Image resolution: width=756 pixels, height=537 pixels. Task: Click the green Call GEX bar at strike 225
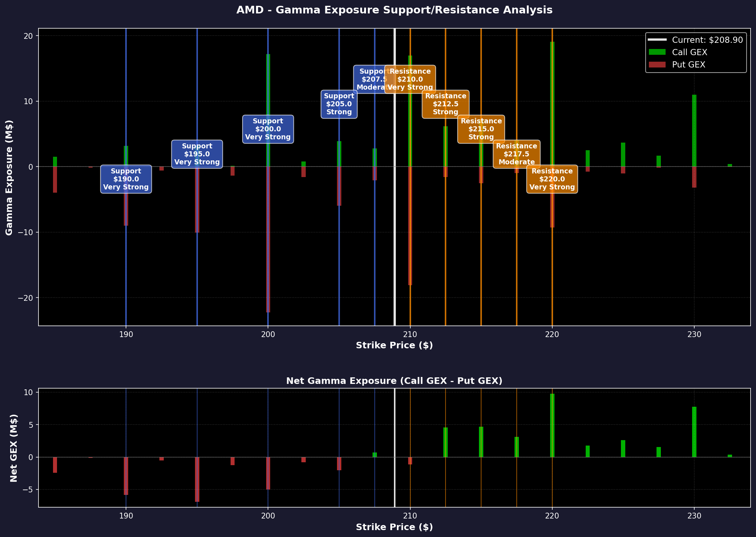(x=623, y=155)
